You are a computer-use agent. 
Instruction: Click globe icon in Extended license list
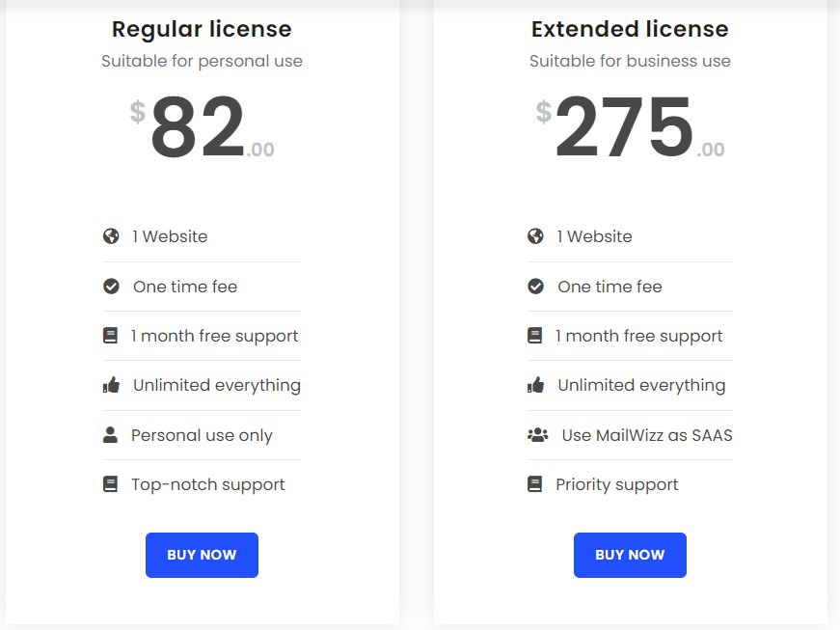535,236
